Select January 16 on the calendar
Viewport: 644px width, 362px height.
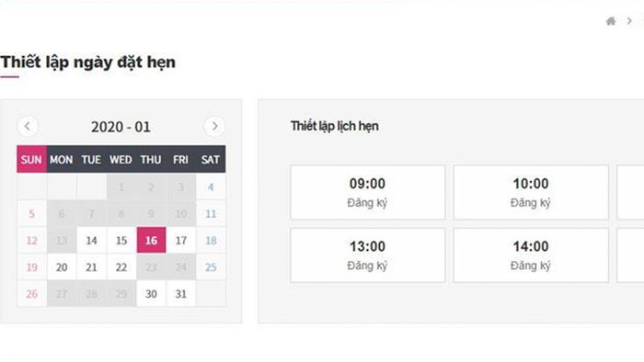click(151, 240)
